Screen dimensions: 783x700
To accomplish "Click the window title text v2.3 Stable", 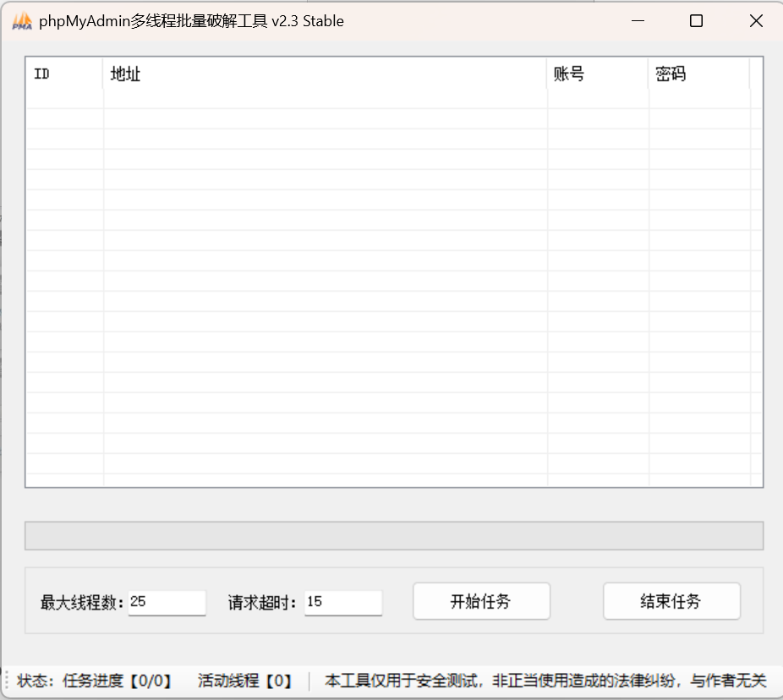I will [x=308, y=21].
